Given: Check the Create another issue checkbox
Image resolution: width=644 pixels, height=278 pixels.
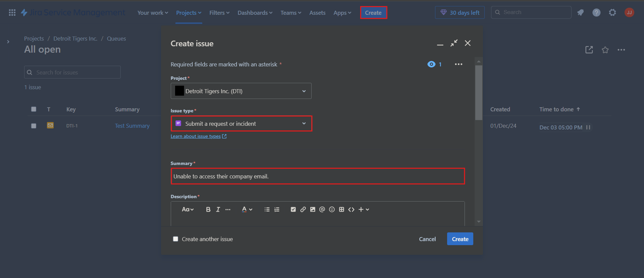Looking at the screenshot, I should coord(175,239).
